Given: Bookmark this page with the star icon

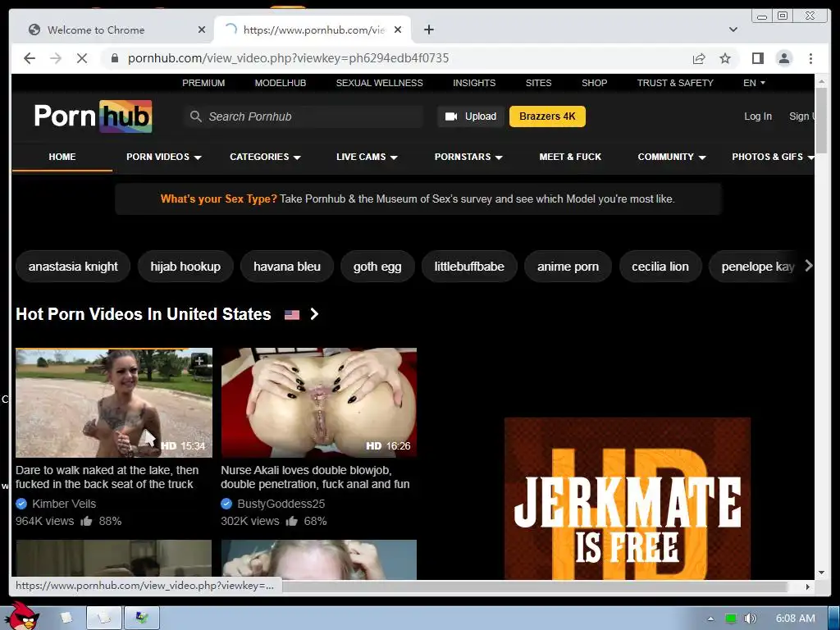Looking at the screenshot, I should pos(725,58).
